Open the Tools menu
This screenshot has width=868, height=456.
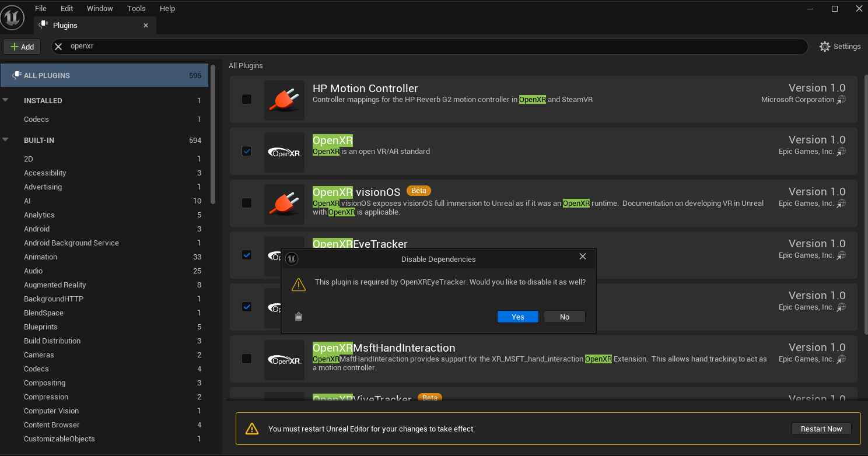pos(136,9)
